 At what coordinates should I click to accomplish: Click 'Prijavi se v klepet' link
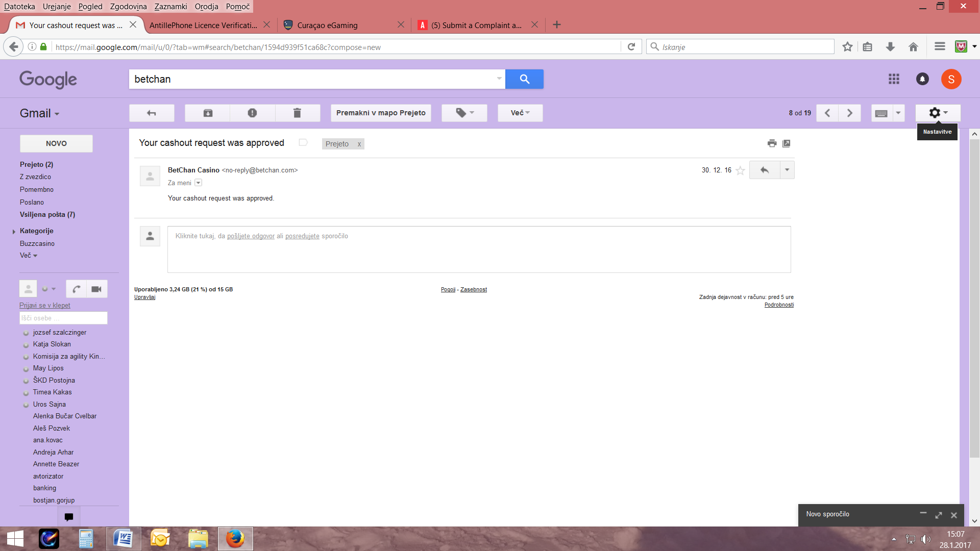[x=45, y=305]
